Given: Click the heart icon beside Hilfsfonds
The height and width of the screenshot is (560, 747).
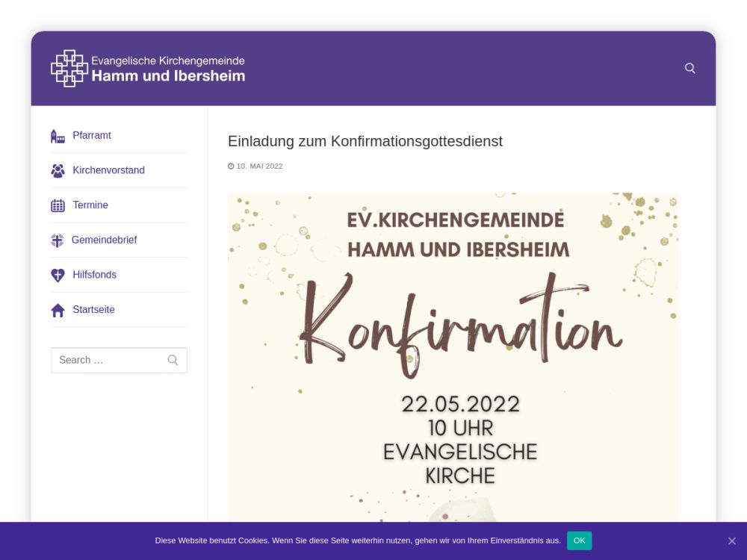Looking at the screenshot, I should [x=58, y=275].
